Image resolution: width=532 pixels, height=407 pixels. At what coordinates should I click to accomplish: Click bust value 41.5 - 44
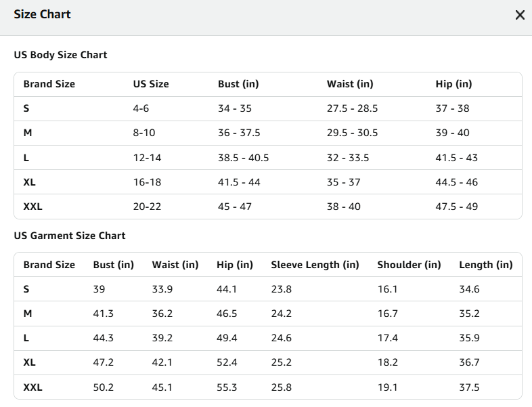(x=239, y=182)
